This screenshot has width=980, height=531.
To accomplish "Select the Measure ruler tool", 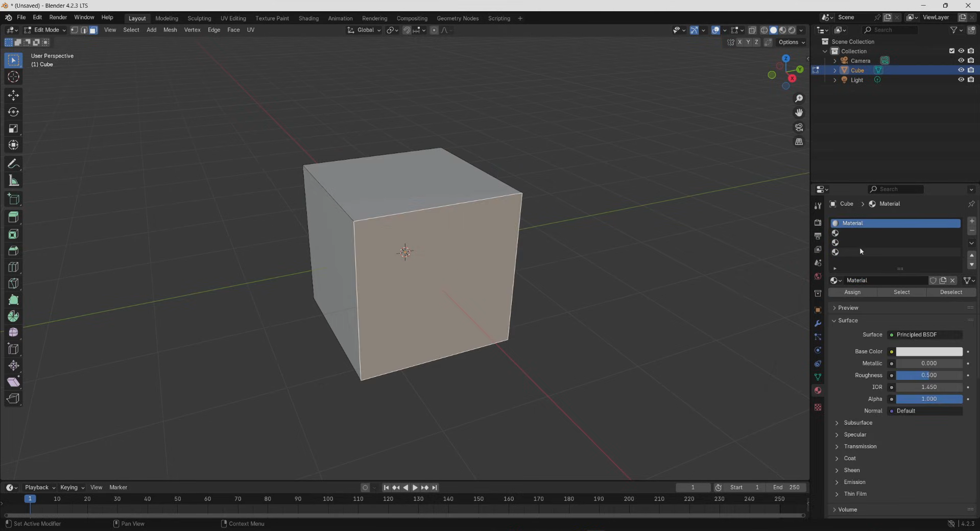I will [13, 181].
